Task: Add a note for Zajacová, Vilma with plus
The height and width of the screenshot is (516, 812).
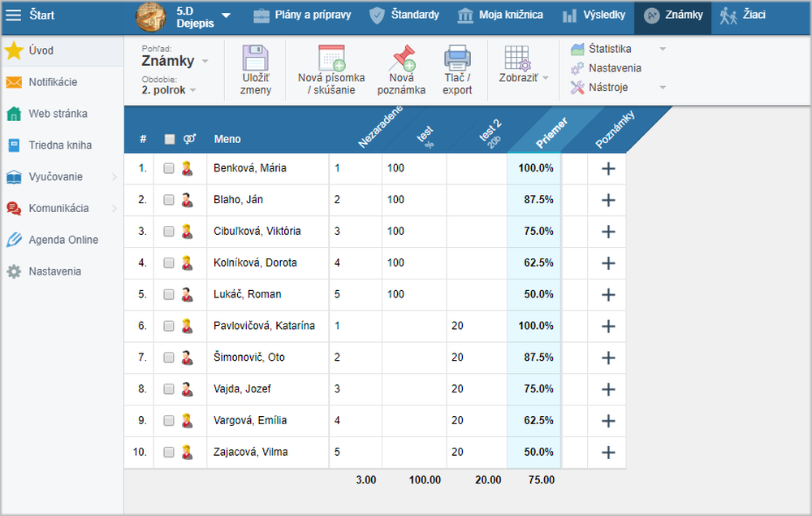Action: tap(608, 453)
